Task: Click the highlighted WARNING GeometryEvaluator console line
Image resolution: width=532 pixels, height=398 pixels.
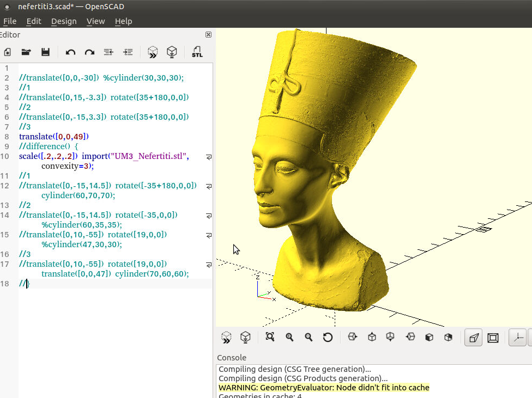Action: [324, 388]
